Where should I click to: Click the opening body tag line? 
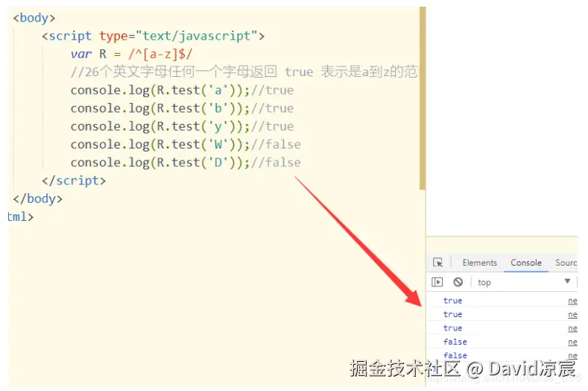[x=34, y=18]
